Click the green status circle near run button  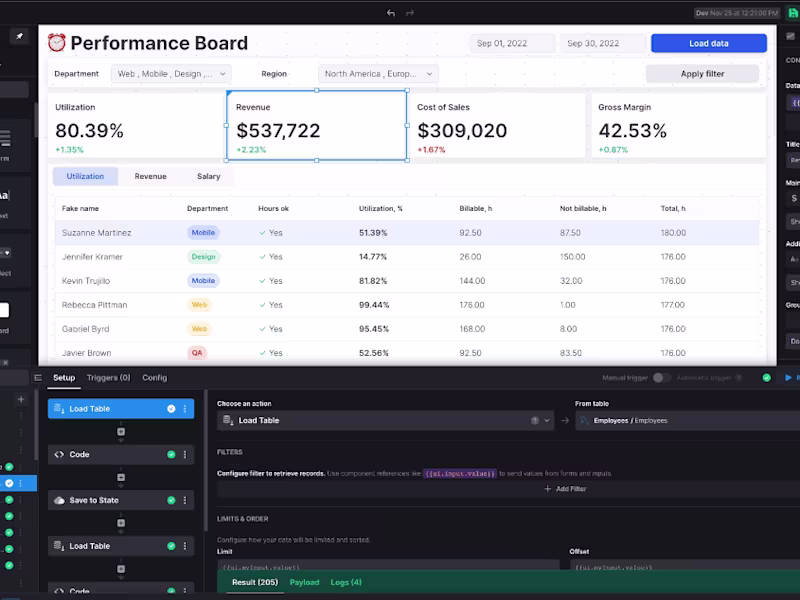click(766, 378)
